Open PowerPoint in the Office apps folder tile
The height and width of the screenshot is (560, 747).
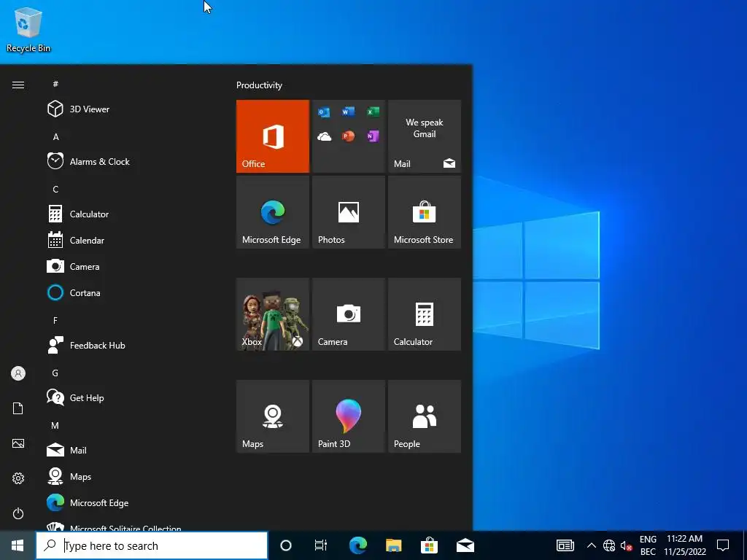[x=348, y=136]
